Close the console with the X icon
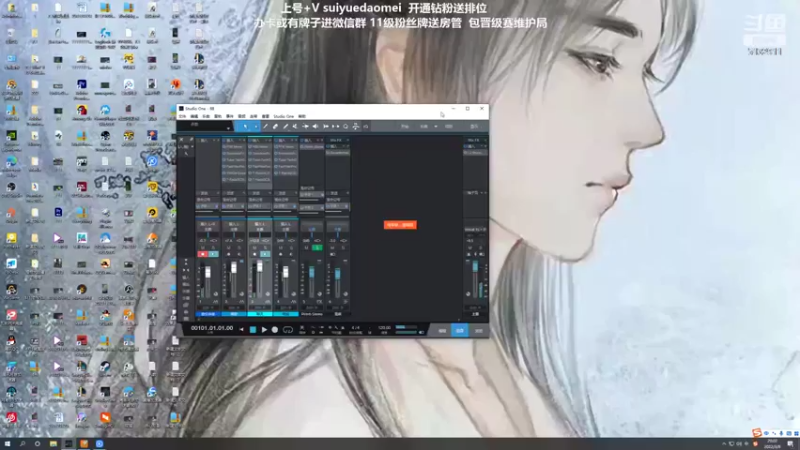This screenshot has height=450, width=800. coord(181,140)
